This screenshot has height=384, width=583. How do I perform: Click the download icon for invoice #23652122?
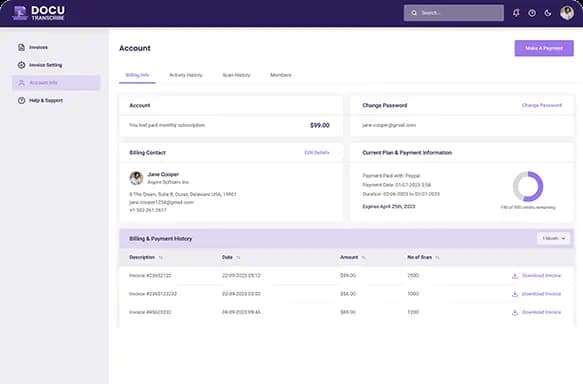pos(515,276)
